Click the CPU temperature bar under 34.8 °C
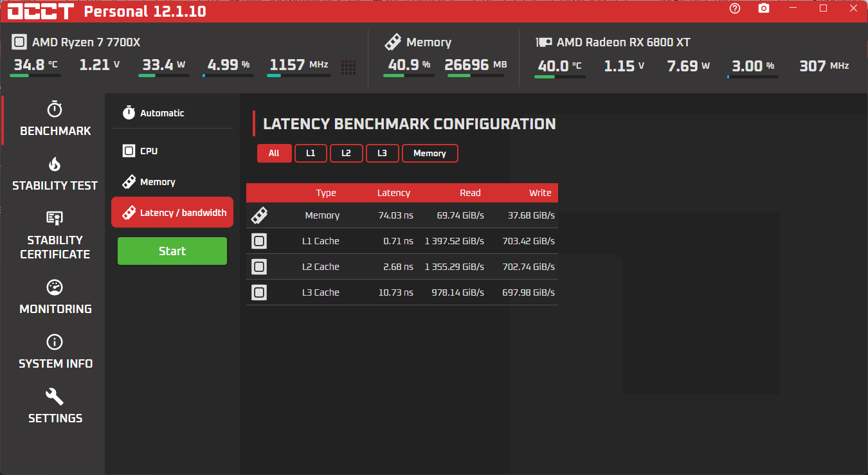This screenshot has width=868, height=475. tap(35, 76)
